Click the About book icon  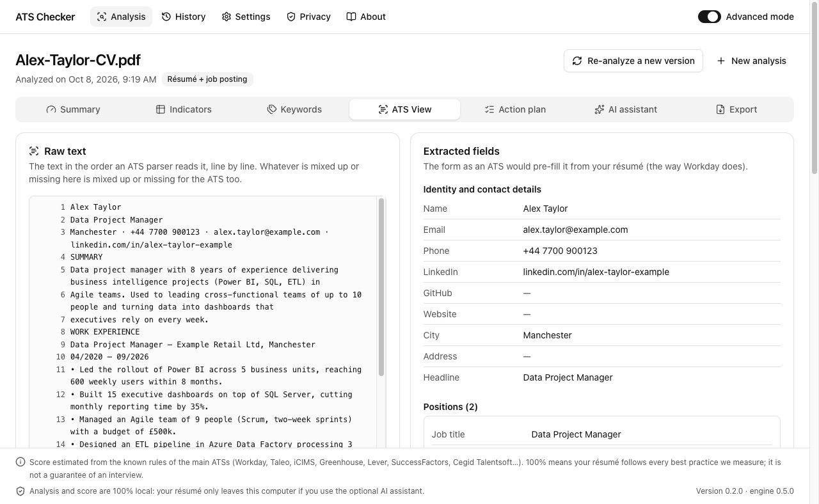(351, 17)
